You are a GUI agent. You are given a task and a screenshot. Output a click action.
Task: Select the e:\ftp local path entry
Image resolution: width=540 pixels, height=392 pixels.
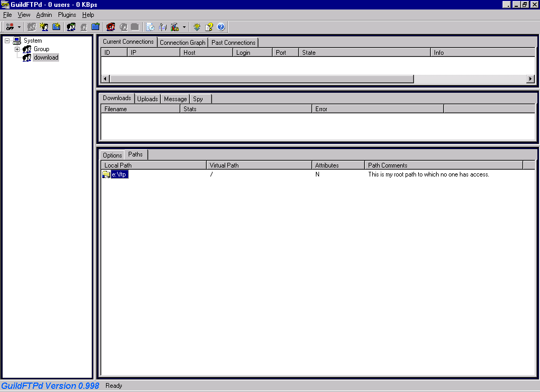[120, 174]
